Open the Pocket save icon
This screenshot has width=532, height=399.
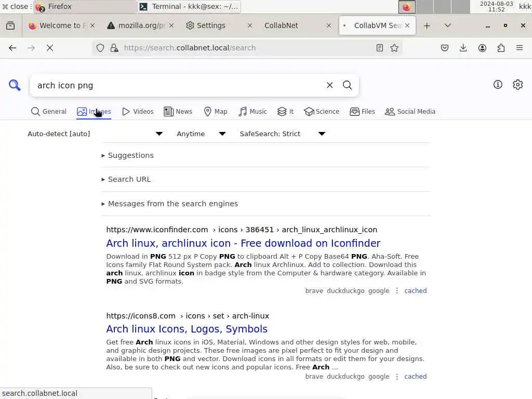445,48
